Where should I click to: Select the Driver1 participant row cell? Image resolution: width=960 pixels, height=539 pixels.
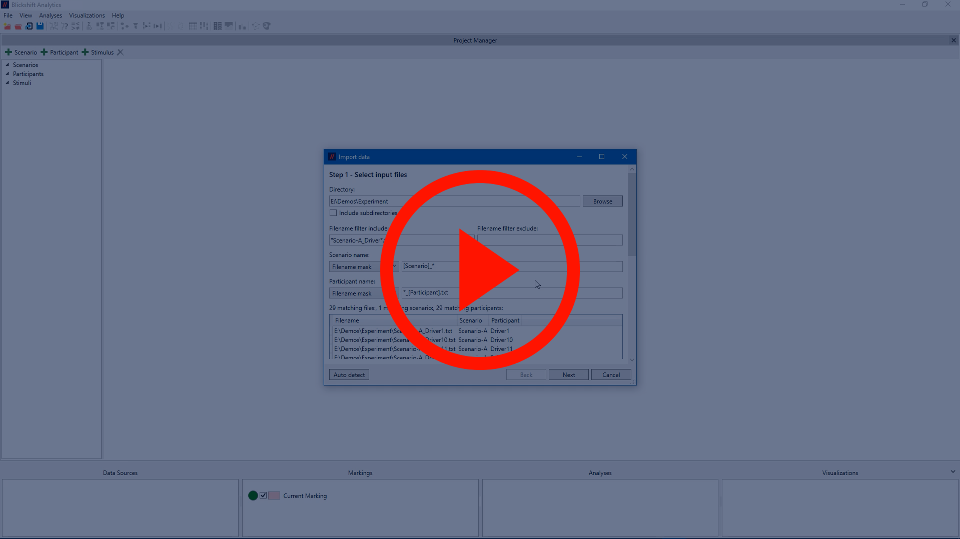coord(500,331)
